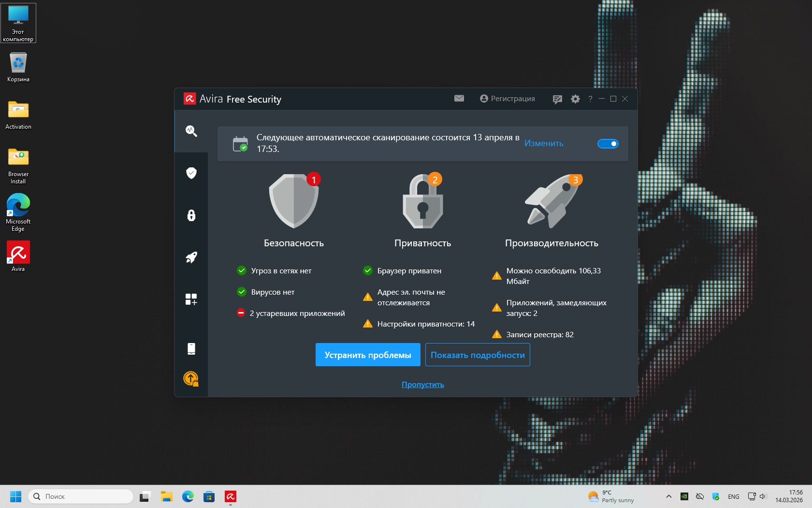Click the taskbar Поиск search field
This screenshot has width=812, height=508.
[81, 496]
